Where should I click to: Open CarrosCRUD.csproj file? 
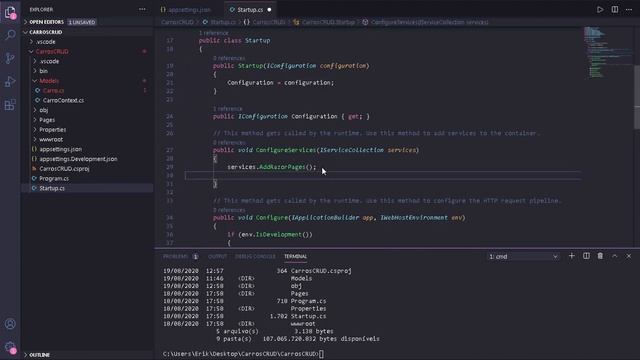pos(87,169)
